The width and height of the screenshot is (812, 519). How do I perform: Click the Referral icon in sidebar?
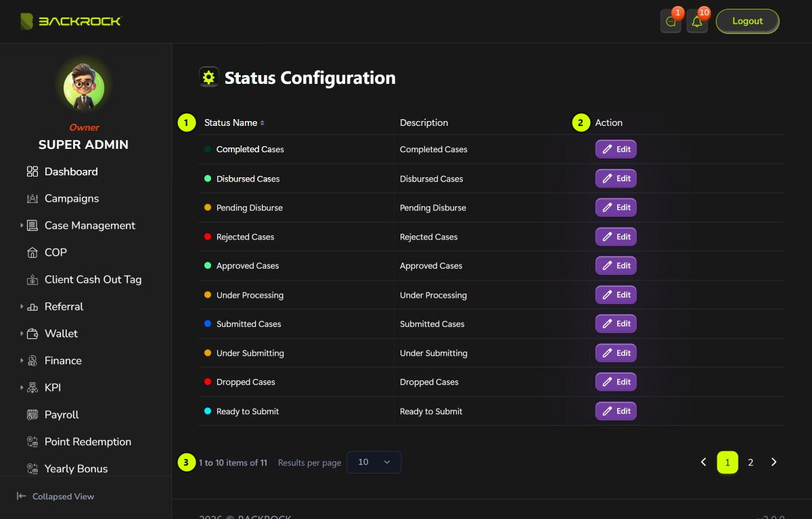click(32, 307)
